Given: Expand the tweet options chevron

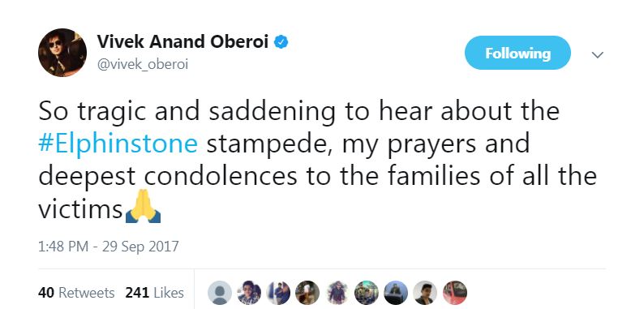Looking at the screenshot, I should pos(597,54).
